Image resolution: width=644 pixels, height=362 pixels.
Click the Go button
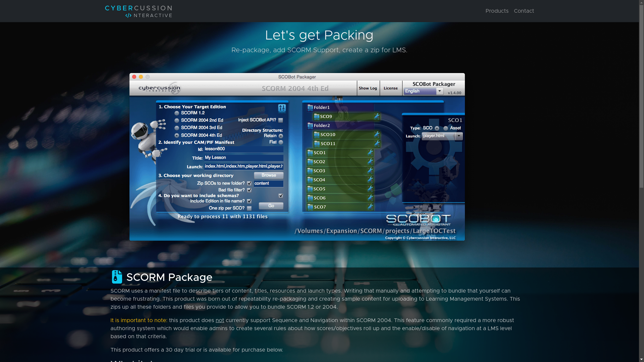pyautogui.click(x=271, y=206)
